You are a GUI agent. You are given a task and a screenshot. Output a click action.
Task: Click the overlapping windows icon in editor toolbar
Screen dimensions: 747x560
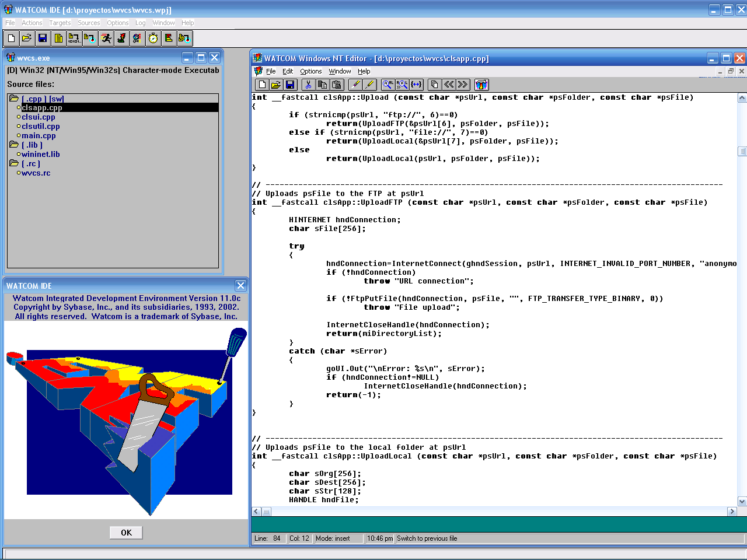point(435,85)
